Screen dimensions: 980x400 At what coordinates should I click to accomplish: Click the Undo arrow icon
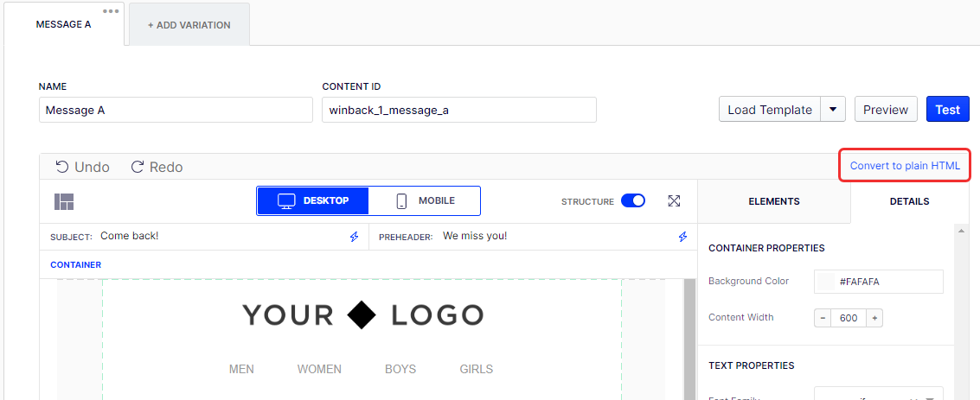[62, 167]
